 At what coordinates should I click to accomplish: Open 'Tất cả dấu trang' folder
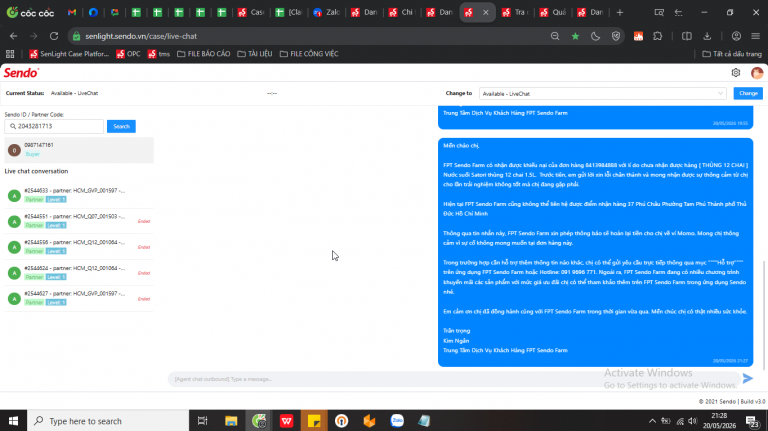coord(732,54)
